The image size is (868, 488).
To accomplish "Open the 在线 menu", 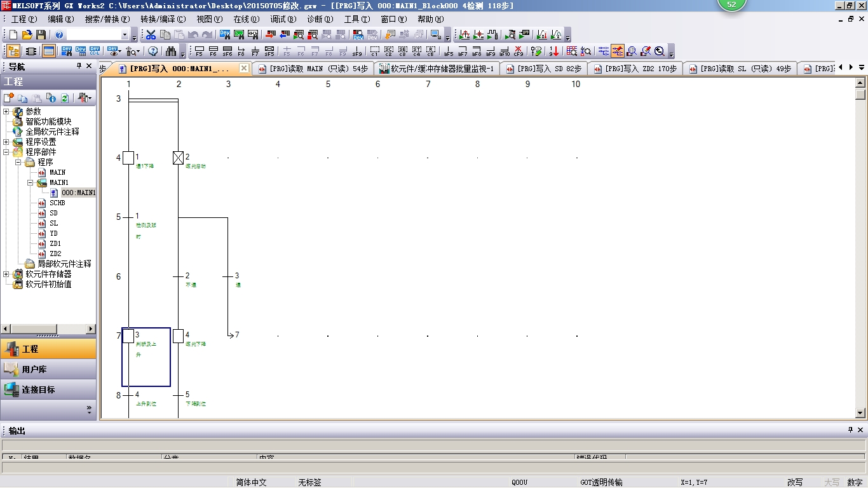I will 246,19.
